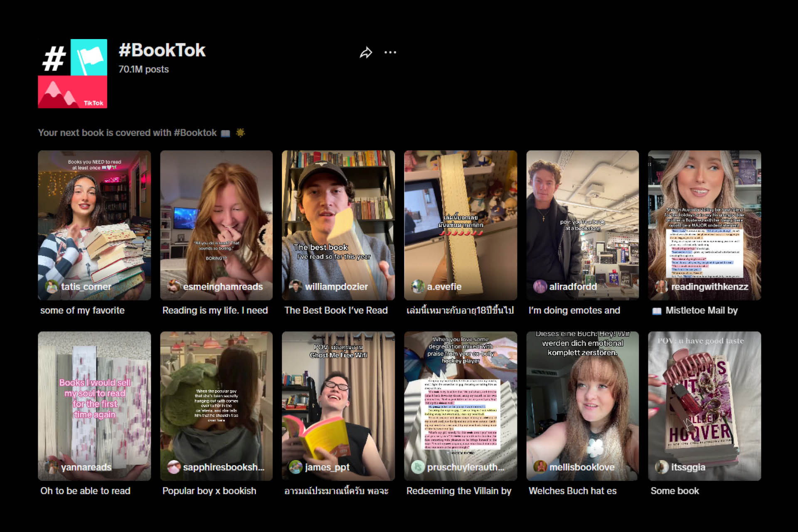This screenshot has height=532, width=798.
Task: Open james_ppt's profile link
Action: [x=328, y=467]
